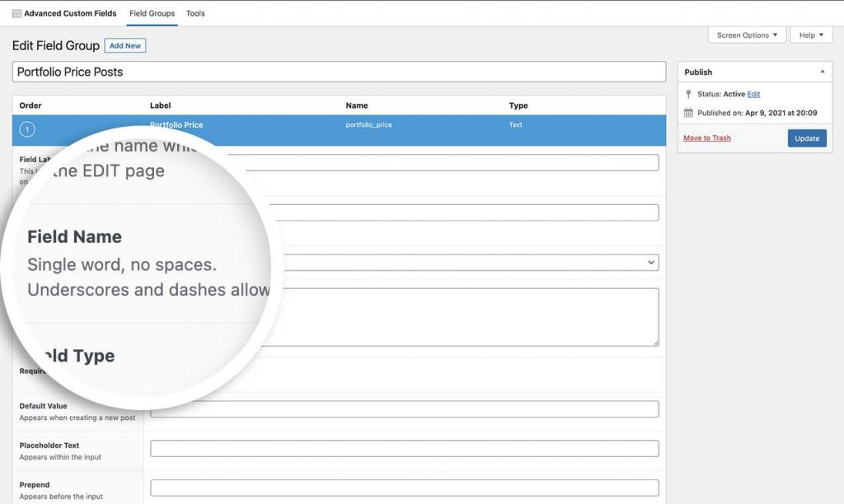Image resolution: width=844 pixels, height=504 pixels.
Task: Click into the Prepend input field
Action: [404, 488]
